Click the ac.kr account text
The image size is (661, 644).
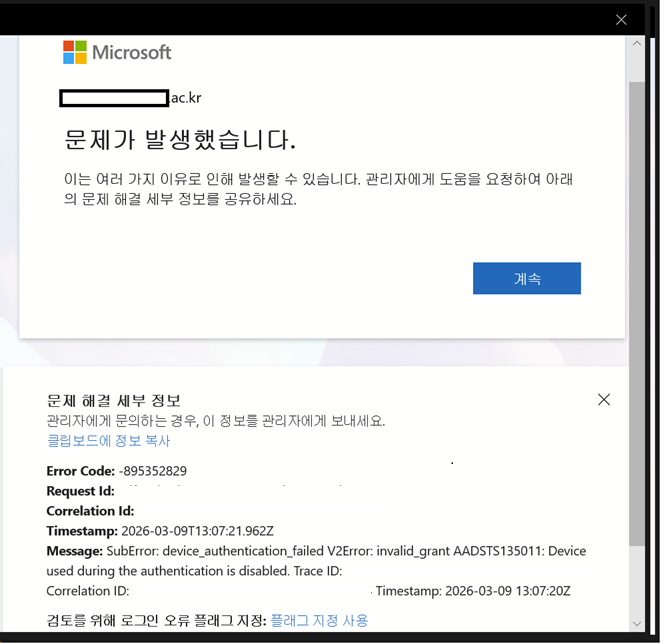pyautogui.click(x=186, y=98)
